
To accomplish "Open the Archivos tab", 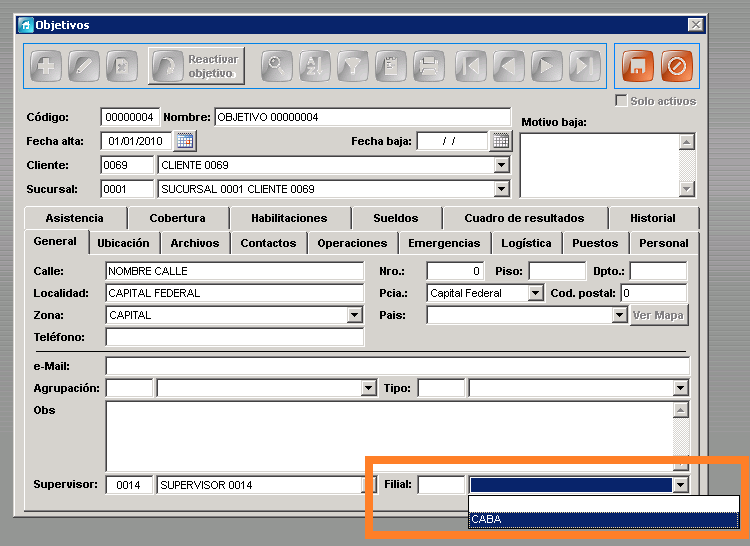I will click(x=195, y=243).
